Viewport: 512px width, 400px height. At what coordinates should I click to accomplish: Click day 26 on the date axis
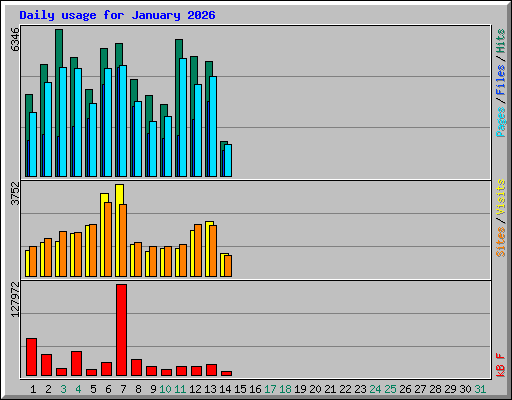[x=405, y=389]
